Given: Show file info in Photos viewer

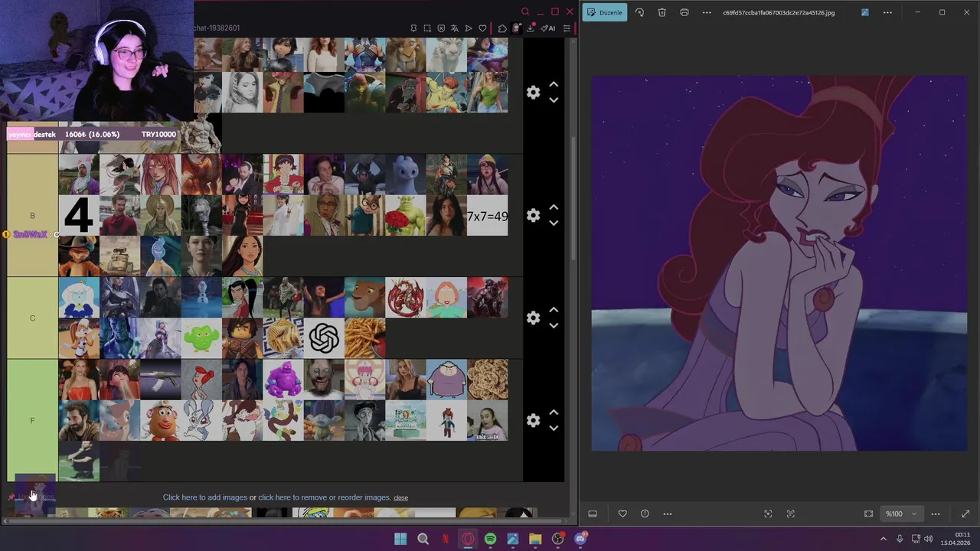Looking at the screenshot, I should [x=645, y=514].
